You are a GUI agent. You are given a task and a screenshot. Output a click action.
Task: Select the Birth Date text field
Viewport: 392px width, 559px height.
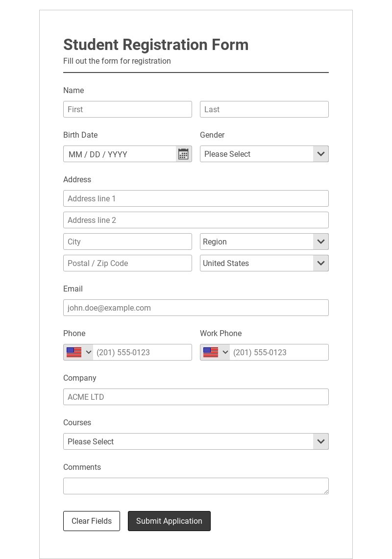point(119,154)
